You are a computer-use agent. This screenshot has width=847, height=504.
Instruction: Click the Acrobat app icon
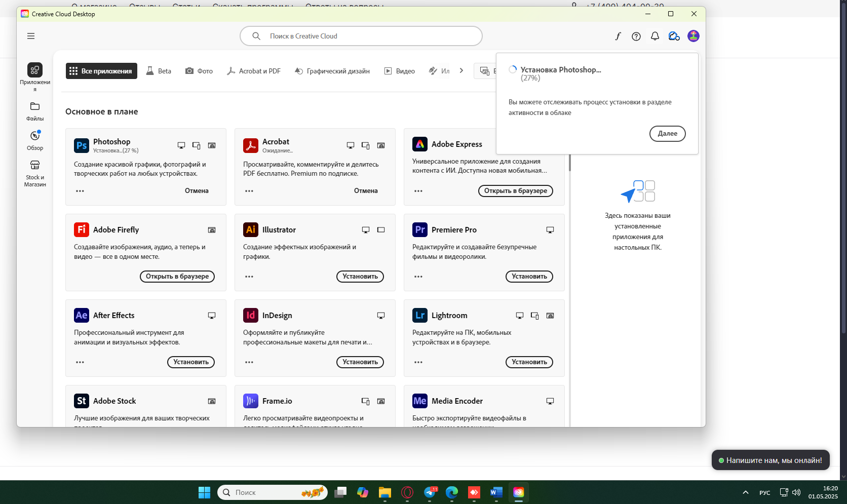point(251,145)
